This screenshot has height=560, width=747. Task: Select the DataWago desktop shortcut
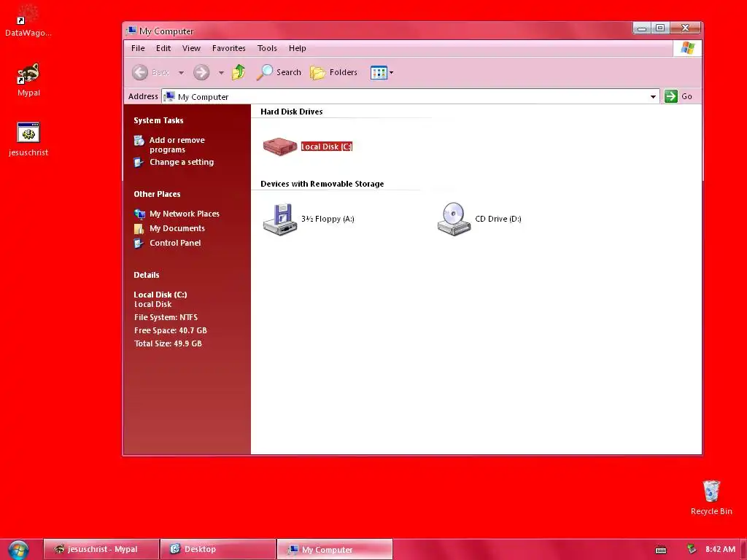(x=28, y=20)
